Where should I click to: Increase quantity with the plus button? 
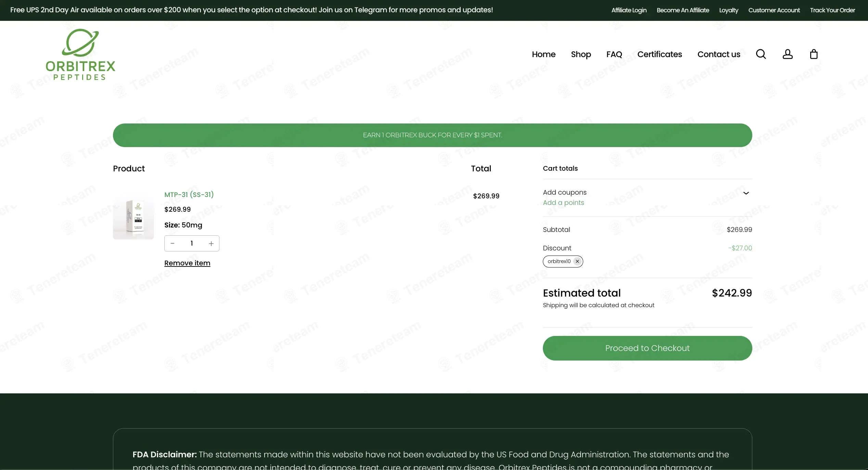(x=211, y=243)
